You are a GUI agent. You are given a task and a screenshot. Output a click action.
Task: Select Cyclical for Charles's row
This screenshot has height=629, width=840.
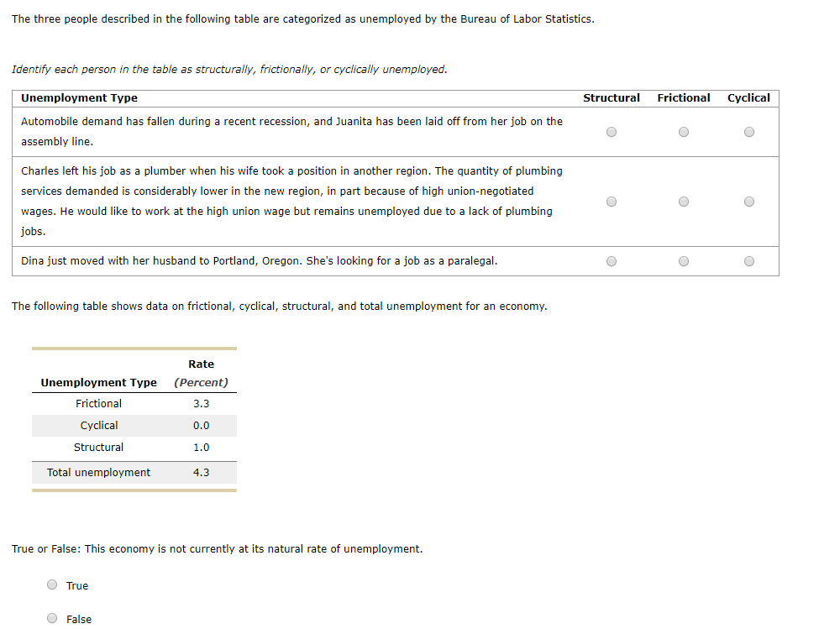pyautogui.click(x=748, y=201)
